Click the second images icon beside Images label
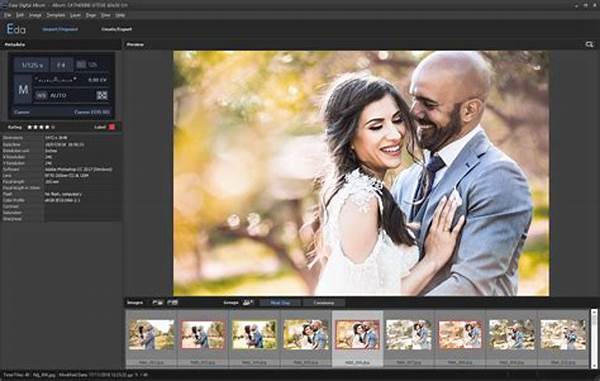 coord(172,303)
